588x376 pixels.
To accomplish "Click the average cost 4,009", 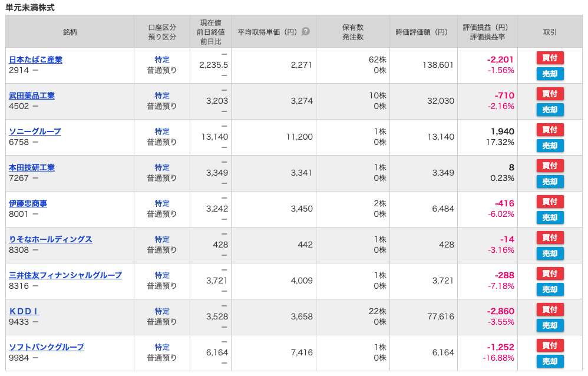I will [302, 281].
